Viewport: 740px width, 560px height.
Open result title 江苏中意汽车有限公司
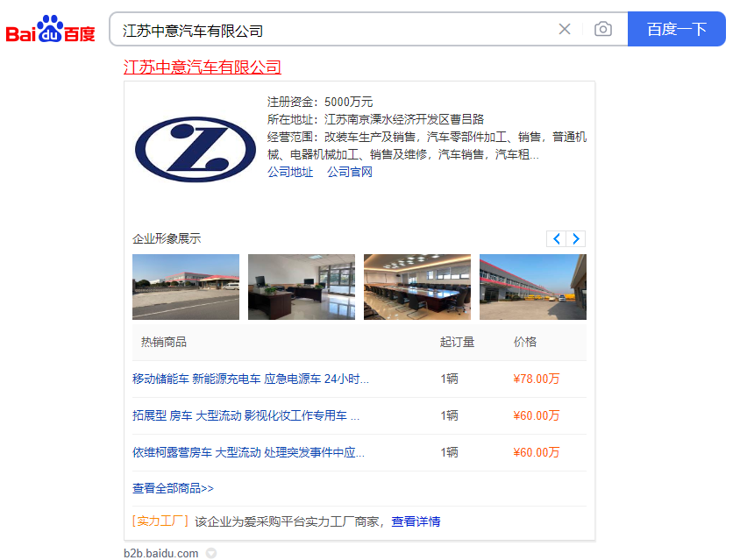coord(203,67)
